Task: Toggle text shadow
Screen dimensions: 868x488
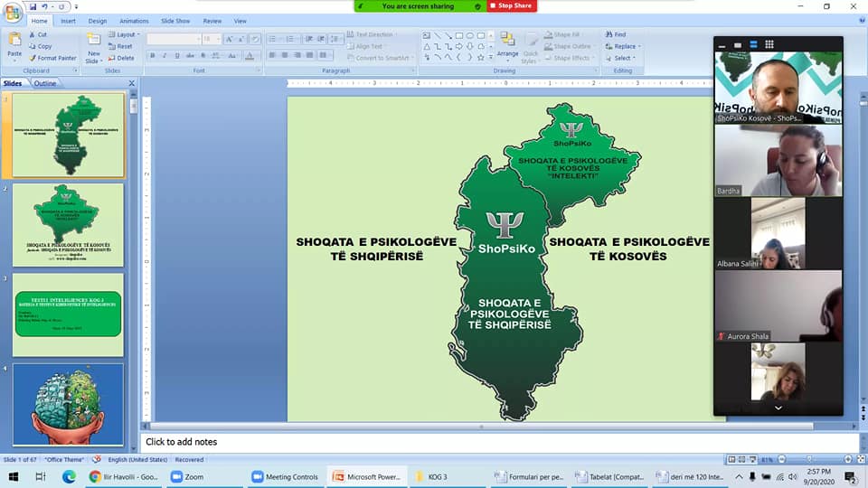Action: click(x=203, y=55)
